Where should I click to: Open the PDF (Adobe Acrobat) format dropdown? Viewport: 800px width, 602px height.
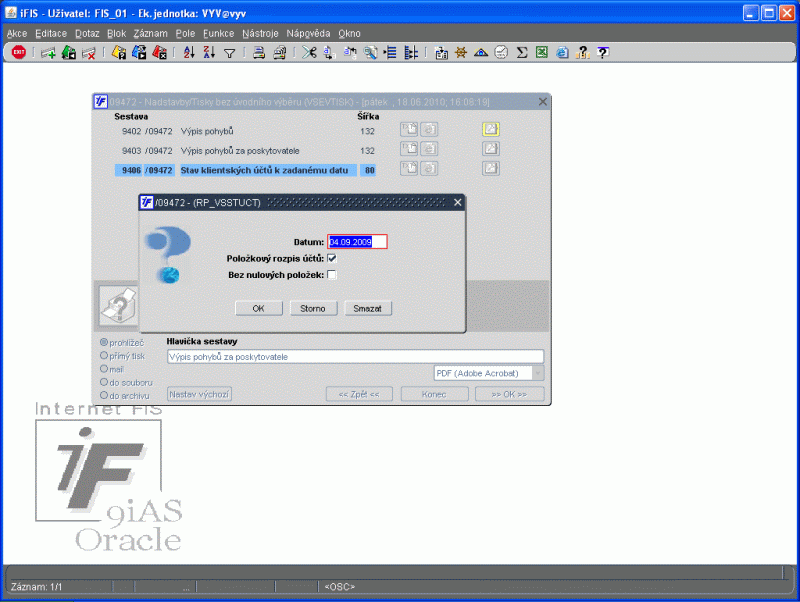pos(538,373)
